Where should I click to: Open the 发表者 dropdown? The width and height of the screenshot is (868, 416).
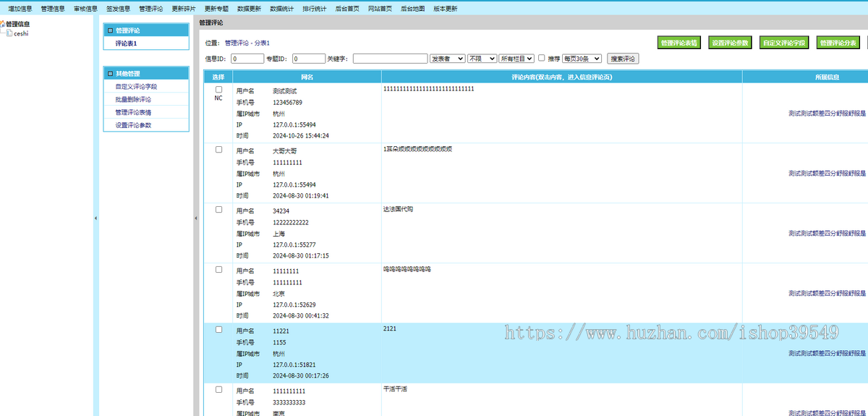coord(447,59)
